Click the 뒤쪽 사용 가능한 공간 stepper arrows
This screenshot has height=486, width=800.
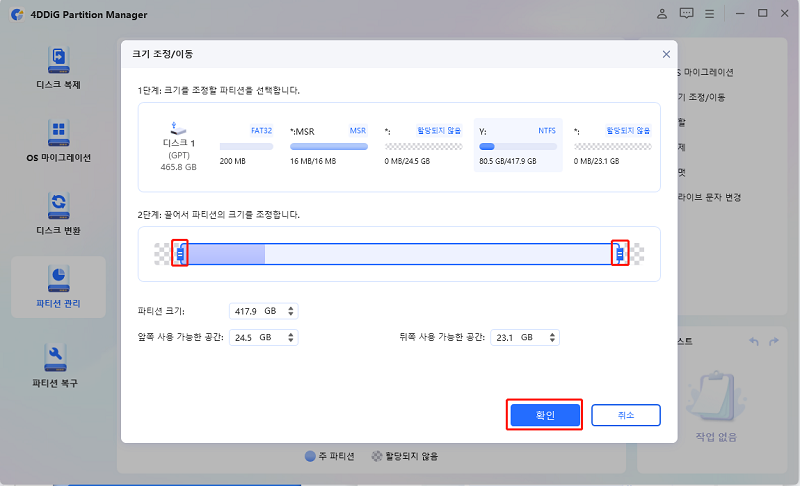click(x=552, y=338)
